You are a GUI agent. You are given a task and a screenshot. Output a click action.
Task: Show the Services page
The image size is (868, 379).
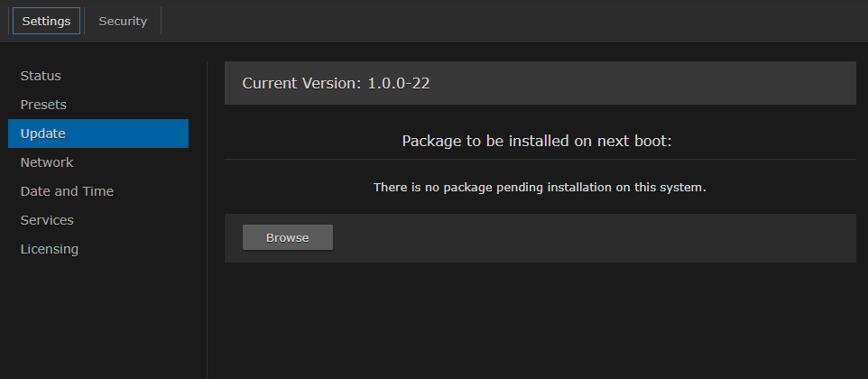tap(47, 220)
